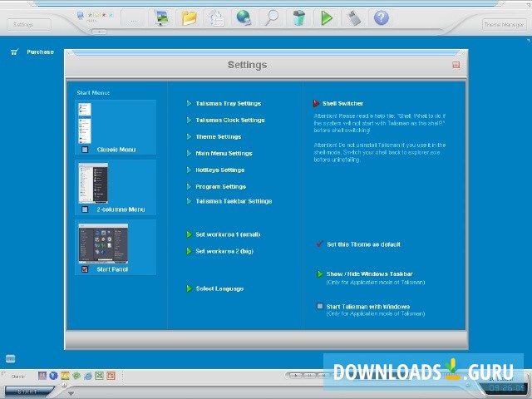The image size is (532, 399).
Task: Click Set workarea 2 (big)
Action: (224, 251)
